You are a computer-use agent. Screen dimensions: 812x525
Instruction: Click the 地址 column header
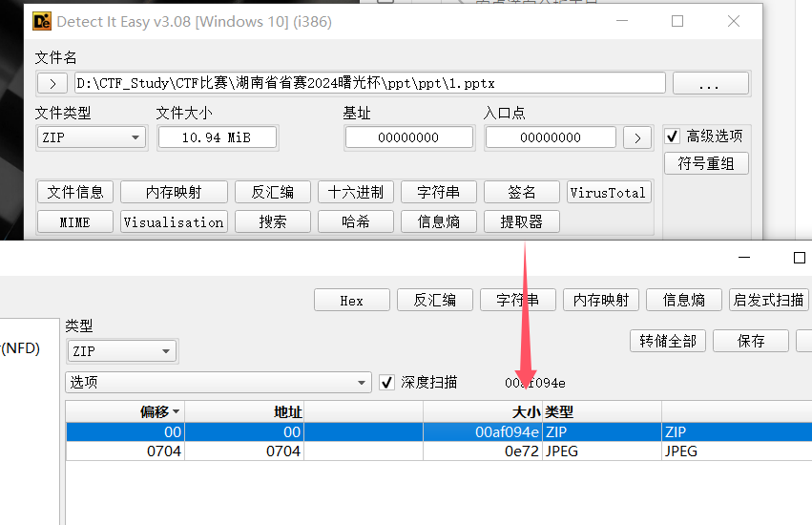click(x=244, y=412)
